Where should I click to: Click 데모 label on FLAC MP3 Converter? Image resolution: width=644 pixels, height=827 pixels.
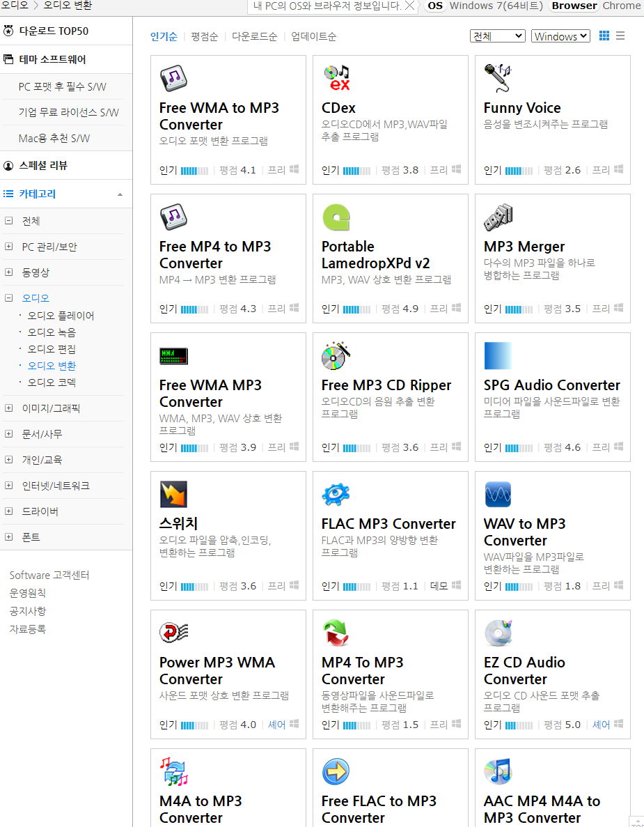pos(439,586)
